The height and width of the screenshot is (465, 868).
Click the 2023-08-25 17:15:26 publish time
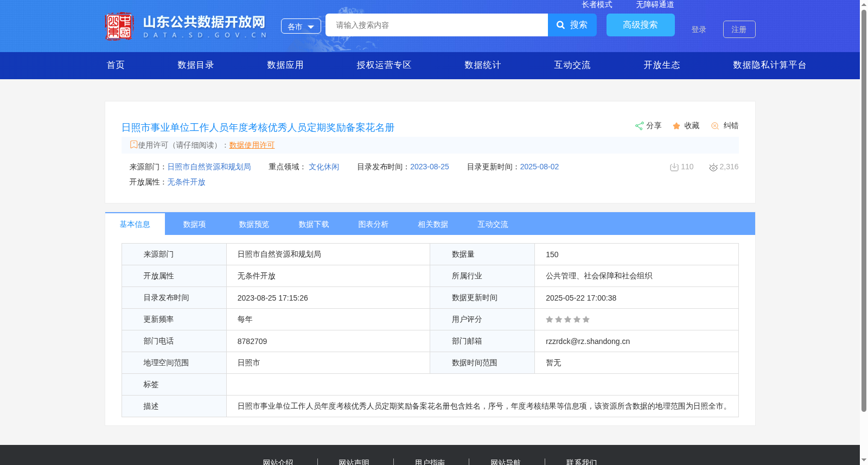coord(273,298)
